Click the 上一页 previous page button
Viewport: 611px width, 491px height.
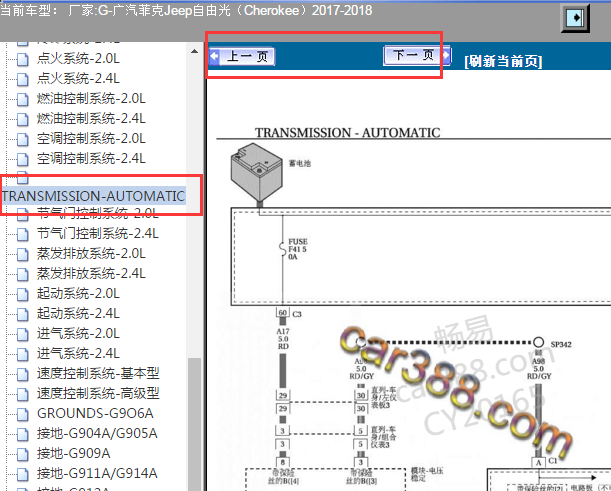pyautogui.click(x=242, y=57)
